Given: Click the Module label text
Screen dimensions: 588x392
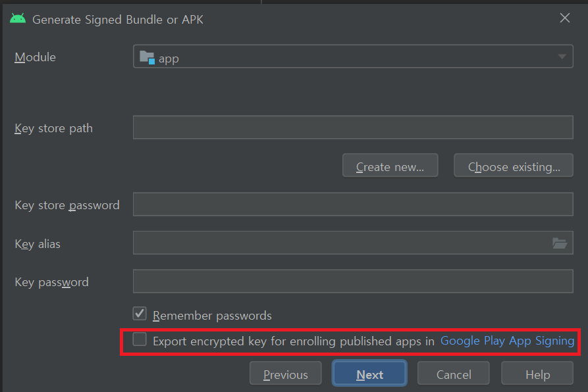Looking at the screenshot, I should 36,57.
